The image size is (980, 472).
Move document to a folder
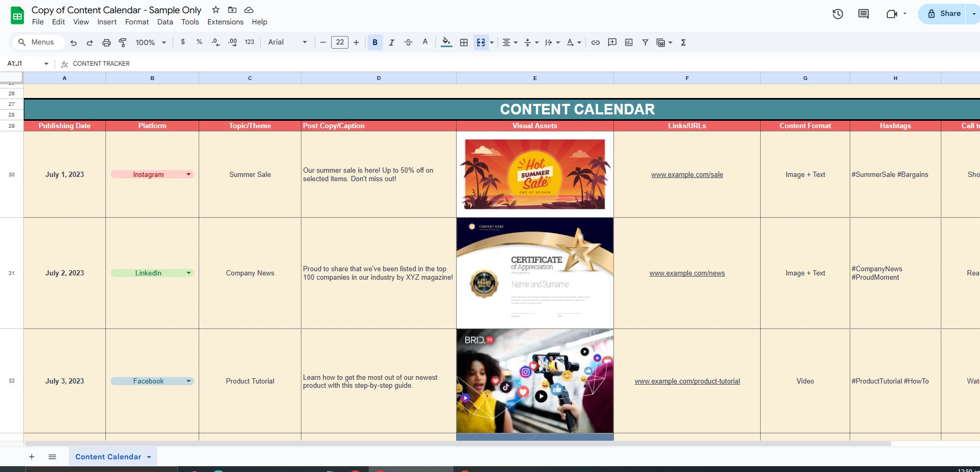point(232,10)
